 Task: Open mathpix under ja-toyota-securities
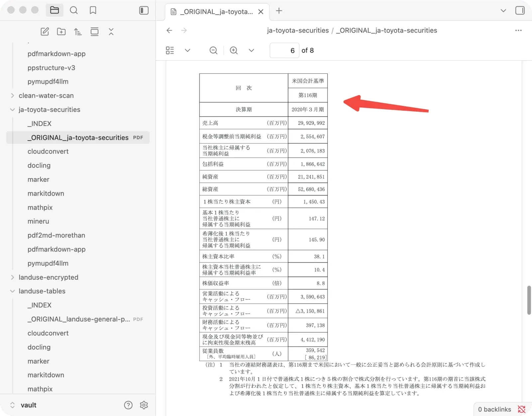[40, 207]
